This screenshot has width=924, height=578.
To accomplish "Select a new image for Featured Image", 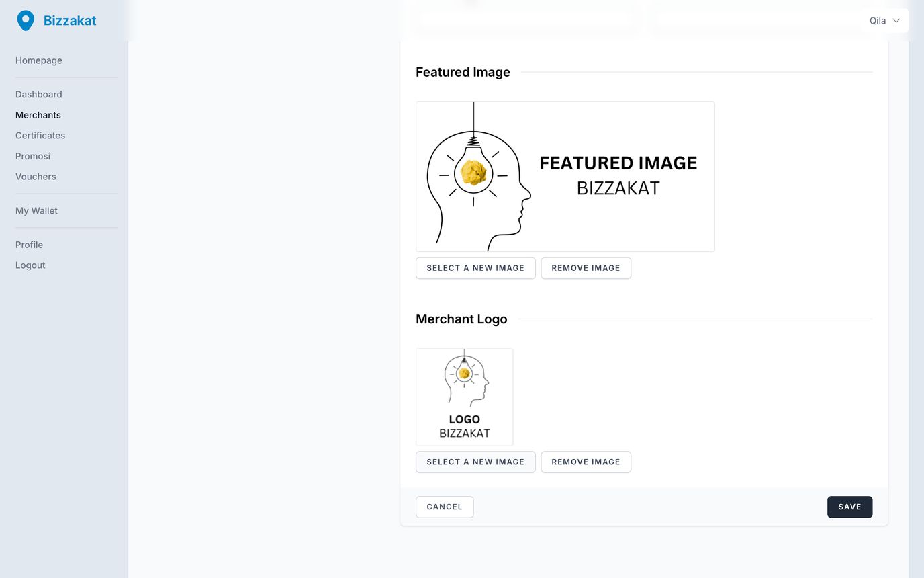I will click(475, 268).
